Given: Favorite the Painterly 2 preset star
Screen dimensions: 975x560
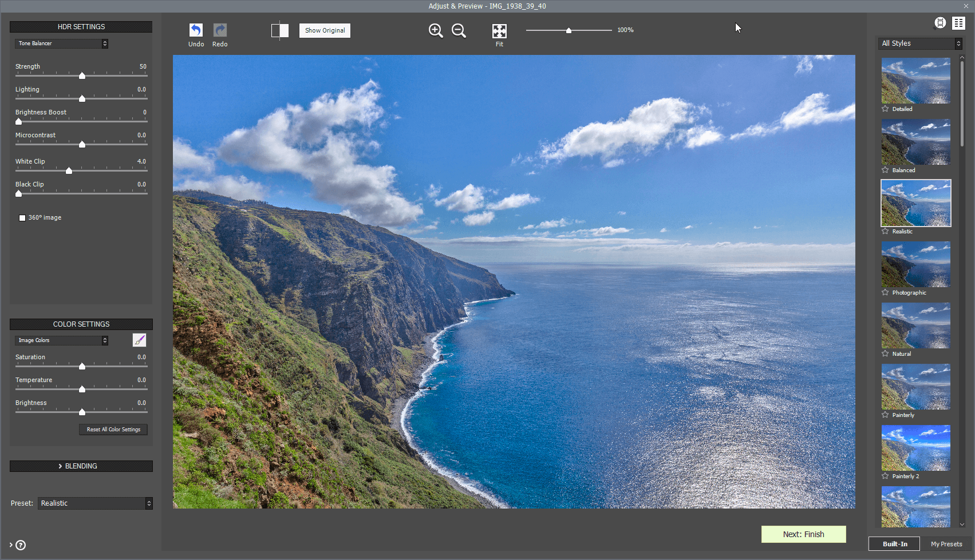Looking at the screenshot, I should tap(885, 476).
